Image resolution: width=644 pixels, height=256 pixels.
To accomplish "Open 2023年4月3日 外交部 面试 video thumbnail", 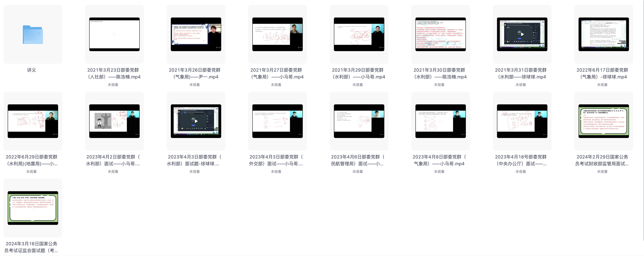I will click(x=277, y=121).
